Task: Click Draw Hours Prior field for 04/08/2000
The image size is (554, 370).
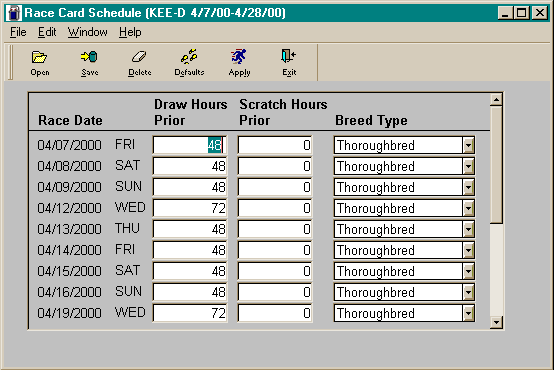Action: [x=190, y=166]
